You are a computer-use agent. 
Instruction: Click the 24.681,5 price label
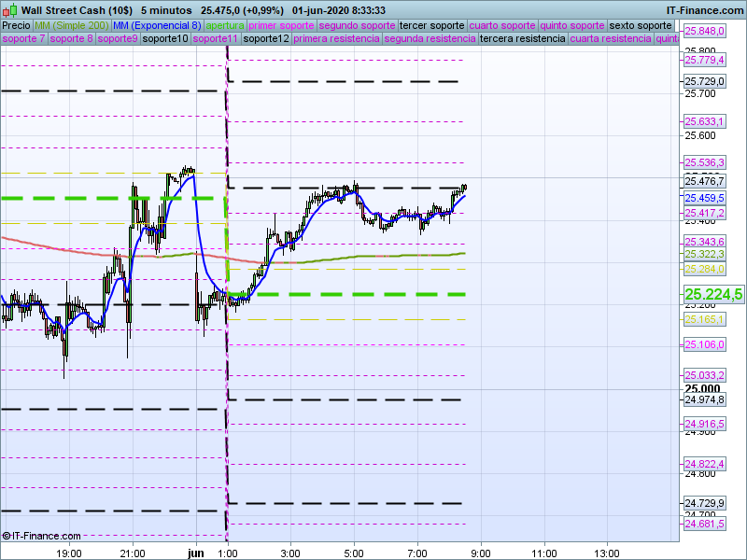coord(705,524)
